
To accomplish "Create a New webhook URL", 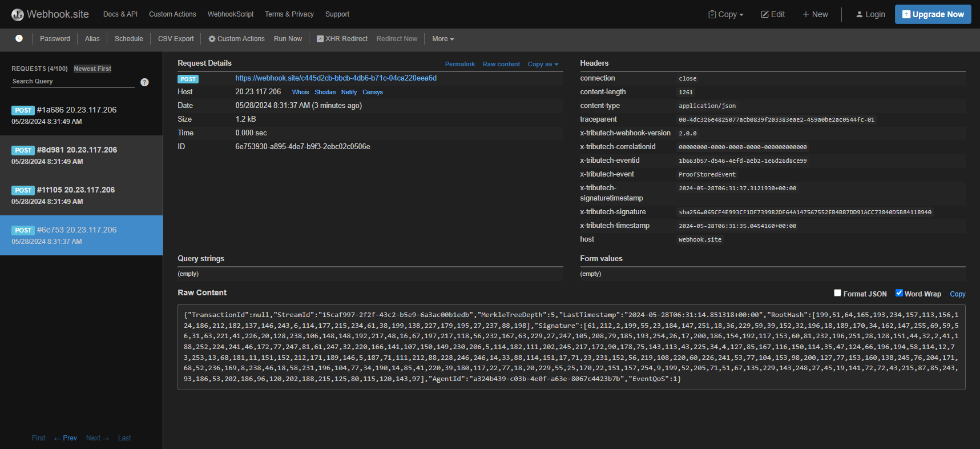I will coord(815,14).
